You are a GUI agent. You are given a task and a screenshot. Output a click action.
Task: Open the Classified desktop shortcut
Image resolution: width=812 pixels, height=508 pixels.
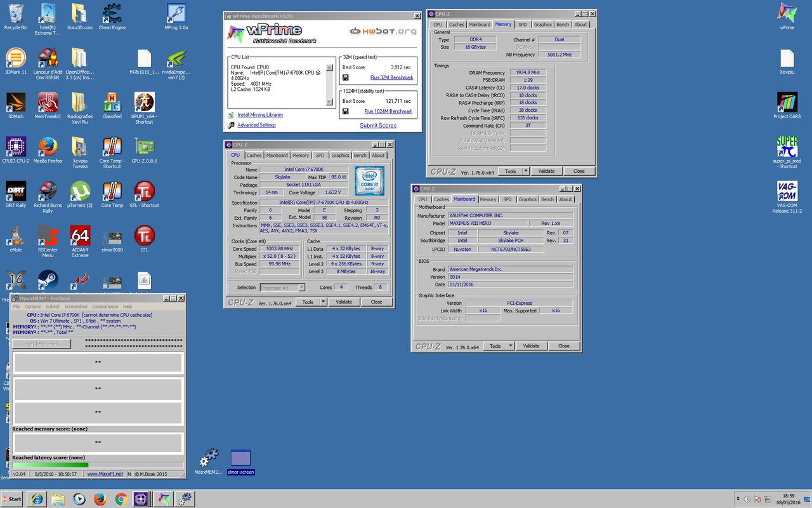coord(112,106)
